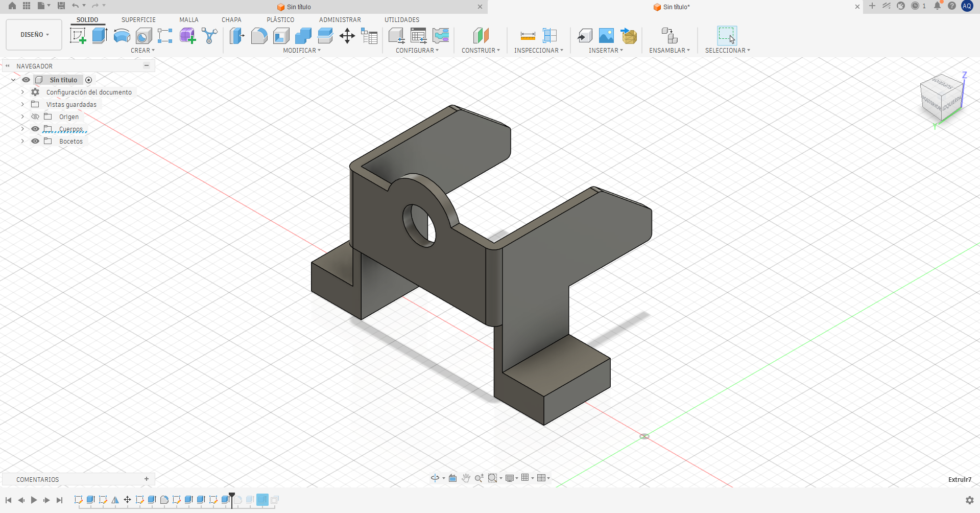Viewport: 980px width, 513px height.
Task: Open the CHAPA ribbon tab
Action: [231, 20]
